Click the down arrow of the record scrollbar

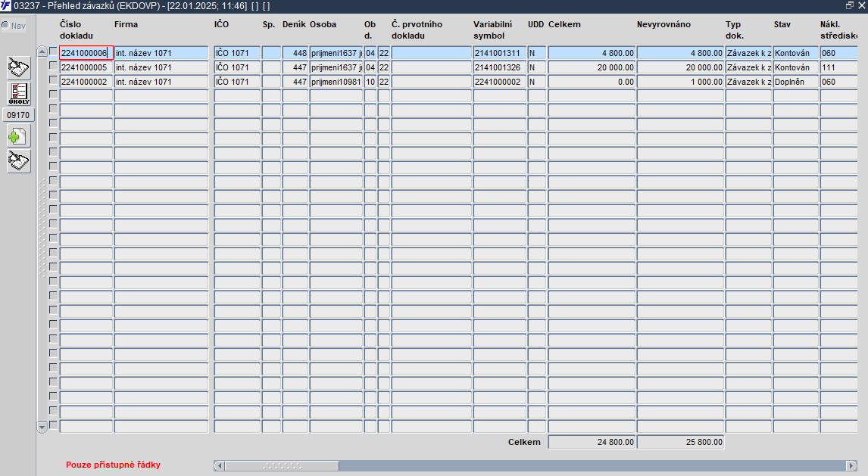pyautogui.click(x=42, y=427)
